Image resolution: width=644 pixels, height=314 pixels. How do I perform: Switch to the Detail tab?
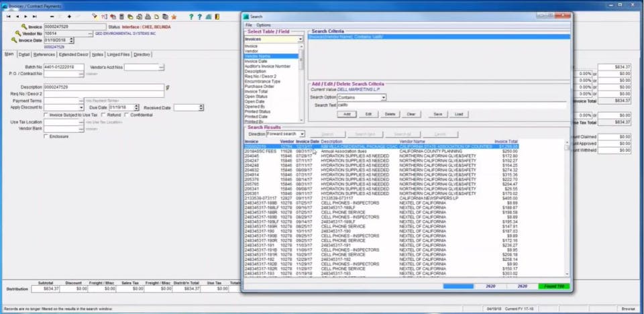pyautogui.click(x=24, y=54)
